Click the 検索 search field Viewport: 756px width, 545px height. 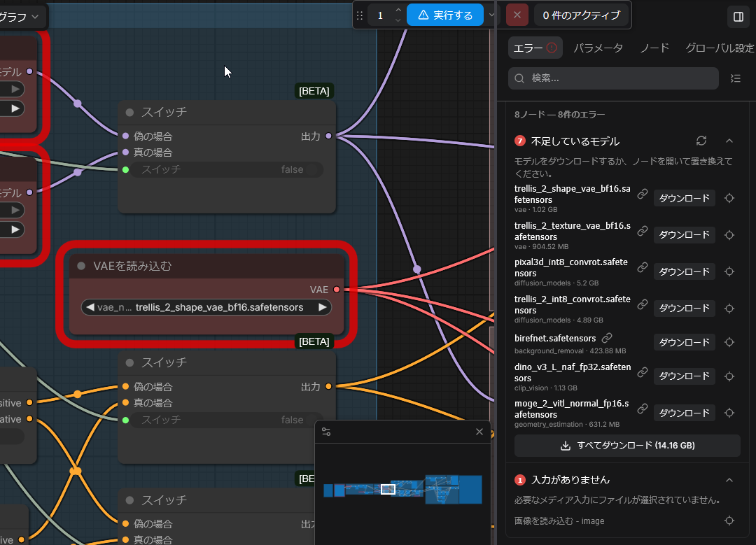(613, 78)
